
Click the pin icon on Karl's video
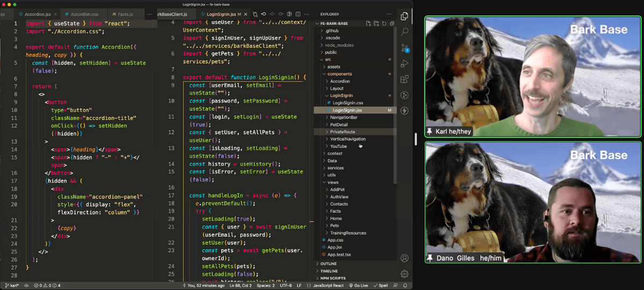(x=429, y=131)
